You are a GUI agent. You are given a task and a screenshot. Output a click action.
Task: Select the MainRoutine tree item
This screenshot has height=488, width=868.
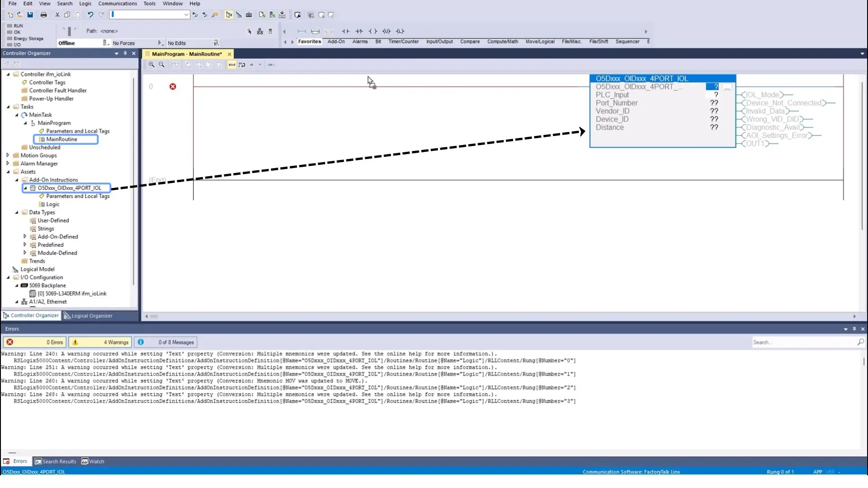(61, 139)
